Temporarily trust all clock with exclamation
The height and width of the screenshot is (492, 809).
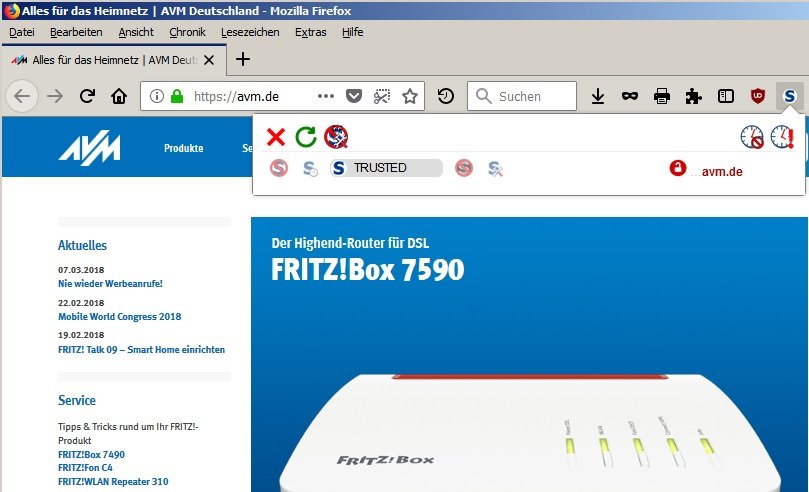coord(782,137)
